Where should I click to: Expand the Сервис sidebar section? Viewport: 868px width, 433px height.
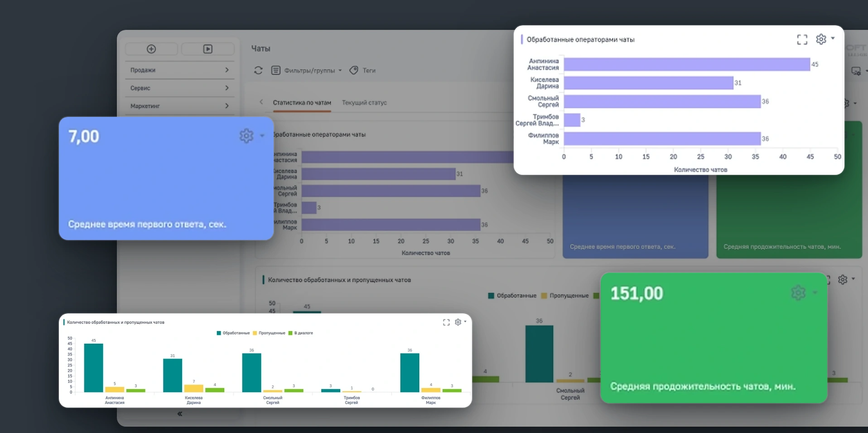pos(180,88)
